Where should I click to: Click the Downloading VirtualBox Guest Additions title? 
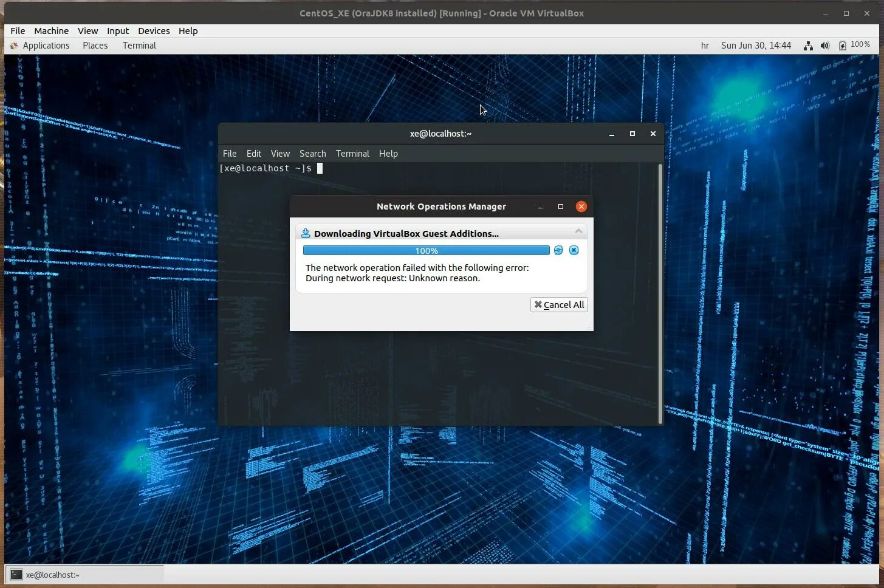(406, 234)
